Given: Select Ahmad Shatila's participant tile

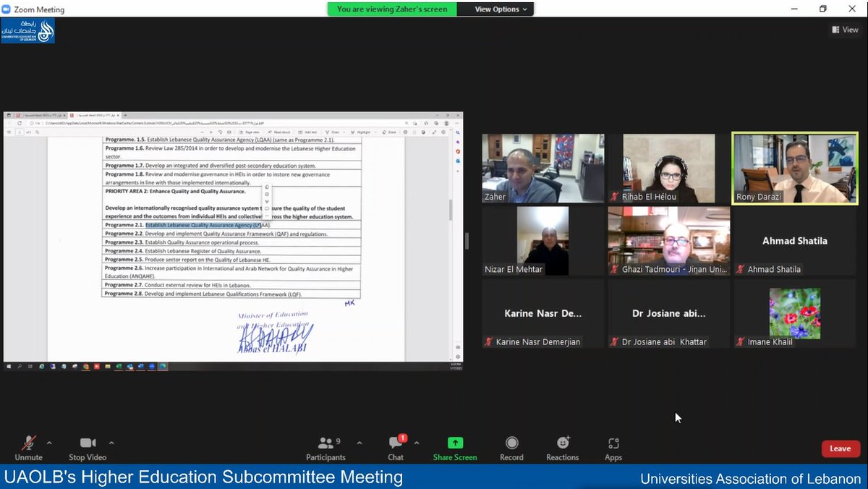Looking at the screenshot, I should coord(795,241).
